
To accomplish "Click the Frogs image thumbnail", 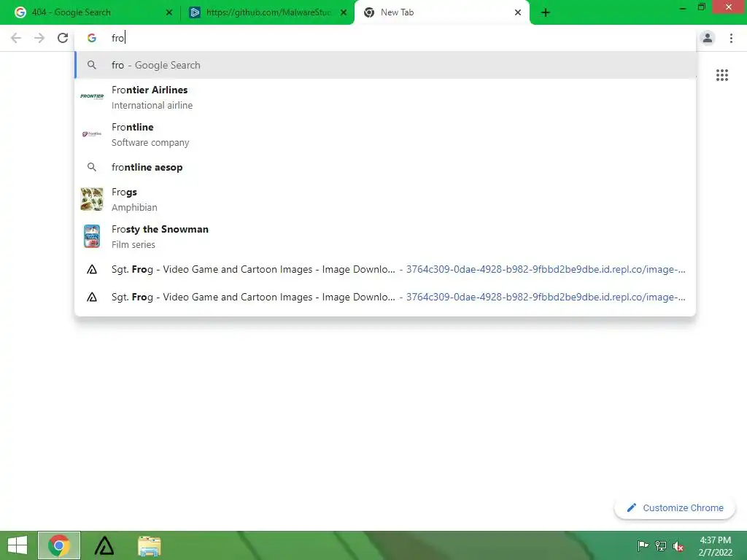I will 92,199.
